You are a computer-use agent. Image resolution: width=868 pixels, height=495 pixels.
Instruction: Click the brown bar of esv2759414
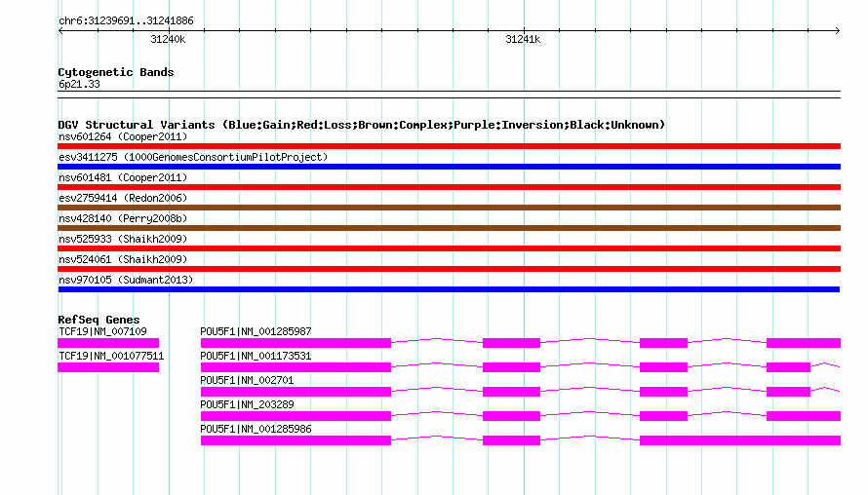[449, 208]
